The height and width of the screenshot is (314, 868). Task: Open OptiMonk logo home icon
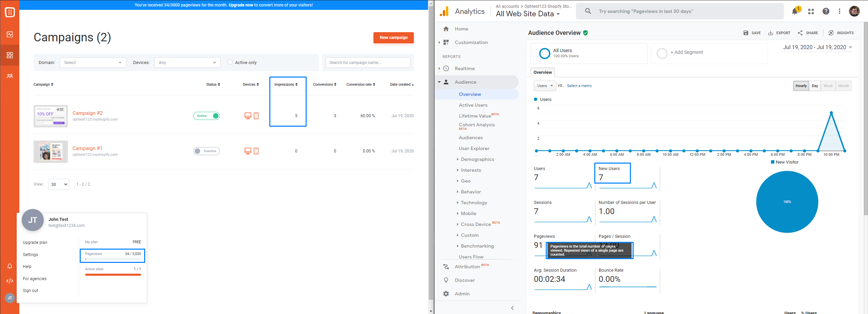pyautogui.click(x=10, y=12)
